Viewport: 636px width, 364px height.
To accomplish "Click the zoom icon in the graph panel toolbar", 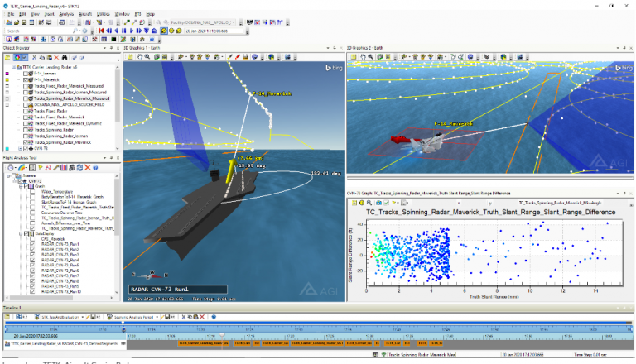I will 369,203.
